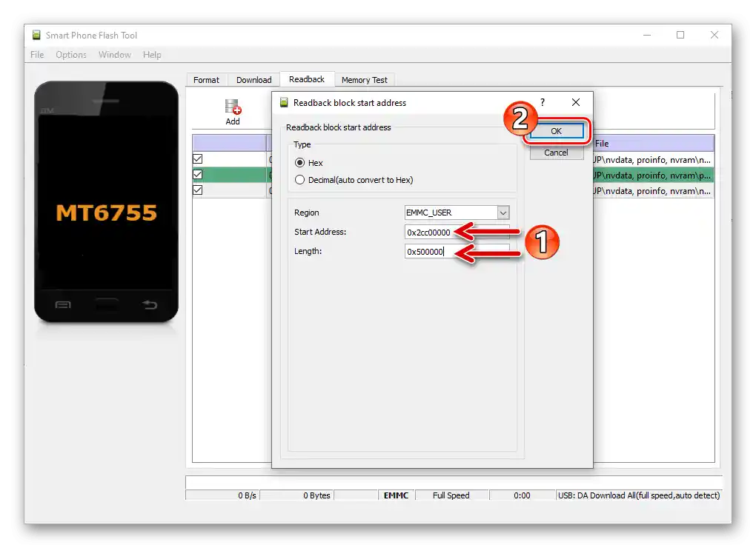Switch to the Memory Test tab
Viewport: 756px width, 548px height.
pos(365,80)
